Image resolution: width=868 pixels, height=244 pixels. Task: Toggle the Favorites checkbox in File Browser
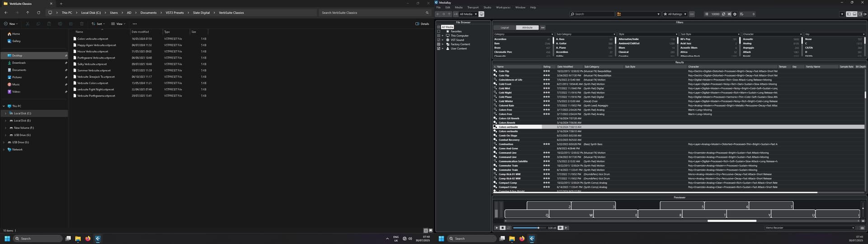point(439,31)
